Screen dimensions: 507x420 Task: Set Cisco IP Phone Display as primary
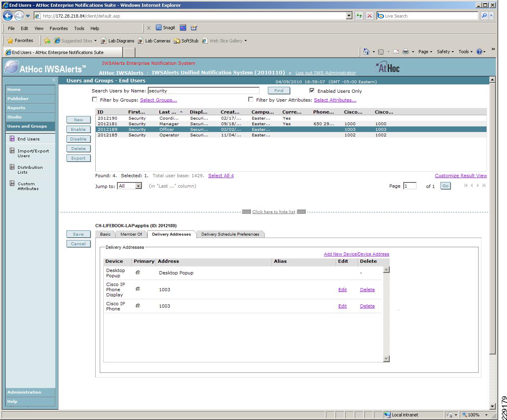(138, 289)
